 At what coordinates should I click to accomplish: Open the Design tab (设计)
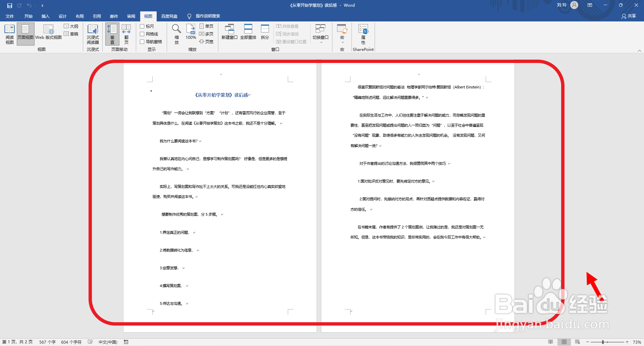pos(62,16)
